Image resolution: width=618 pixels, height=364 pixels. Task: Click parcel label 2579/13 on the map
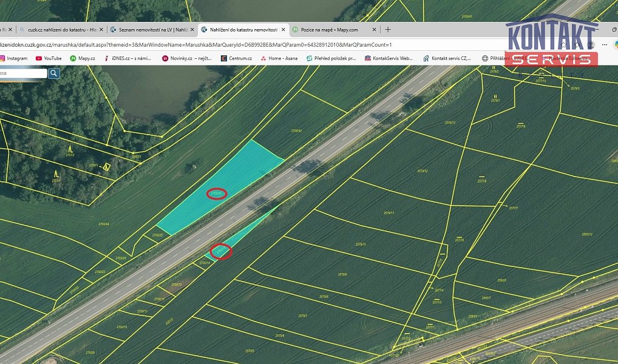pos(450,123)
